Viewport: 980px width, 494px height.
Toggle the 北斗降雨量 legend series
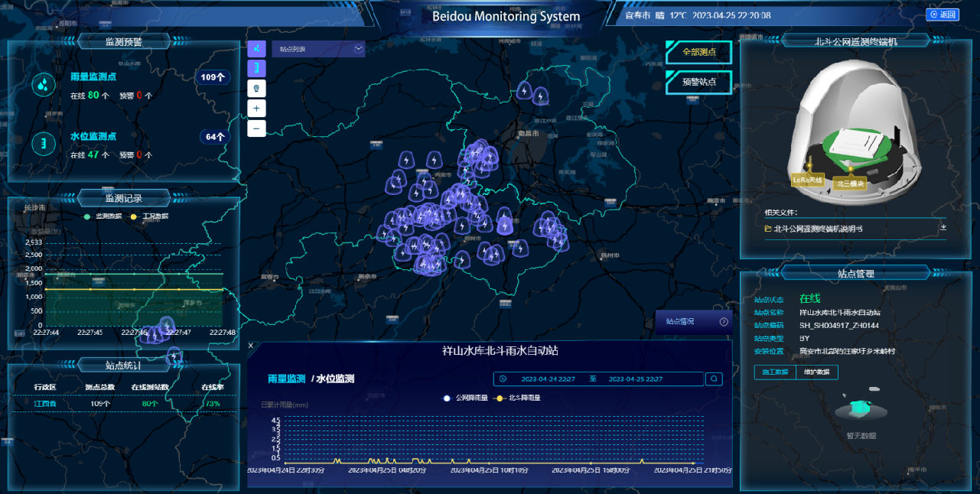[519, 398]
